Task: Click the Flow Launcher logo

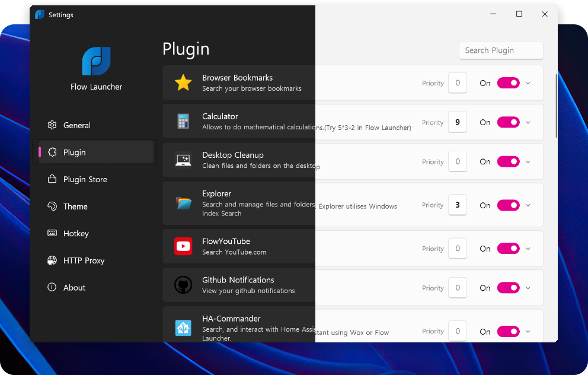Action: (96, 61)
